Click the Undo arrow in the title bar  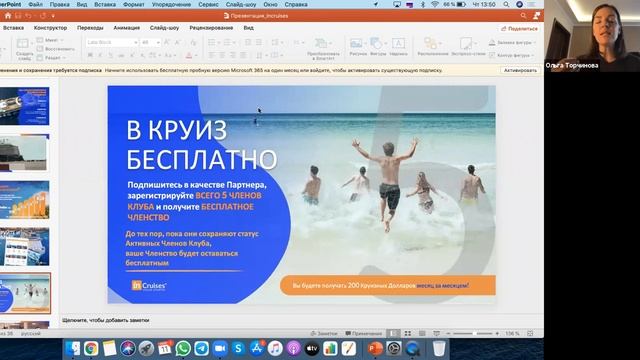point(28,16)
